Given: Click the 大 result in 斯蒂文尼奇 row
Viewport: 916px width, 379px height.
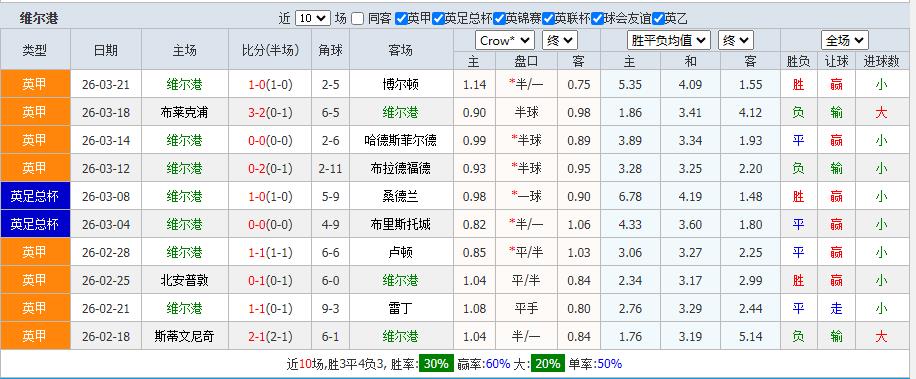Looking at the screenshot, I should coord(881,337).
